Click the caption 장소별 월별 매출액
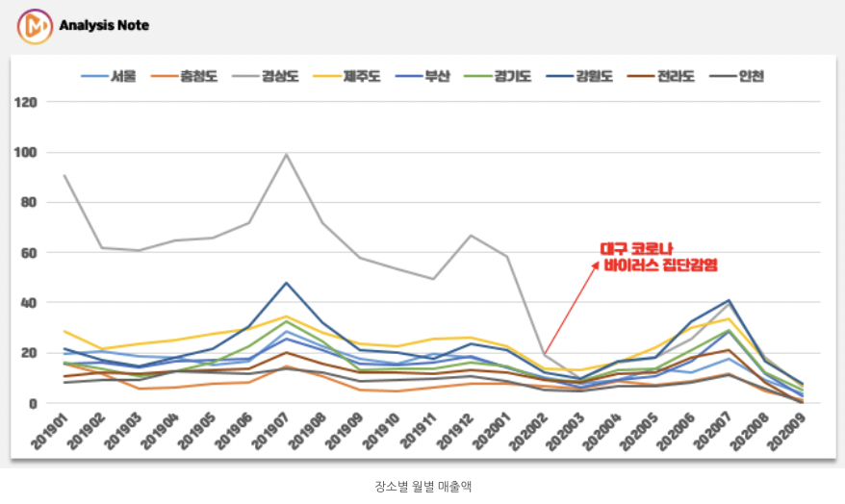Image resolution: width=845 pixels, height=504 pixels. pos(423,487)
